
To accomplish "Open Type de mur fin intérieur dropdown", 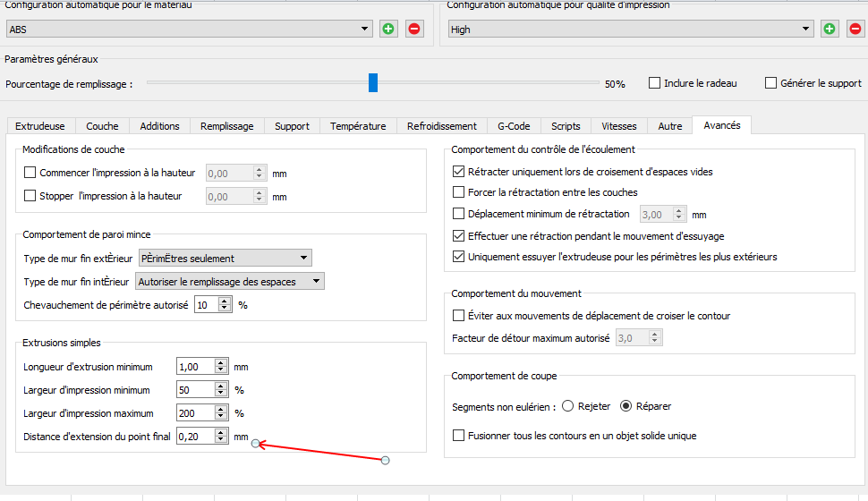I will point(230,281).
